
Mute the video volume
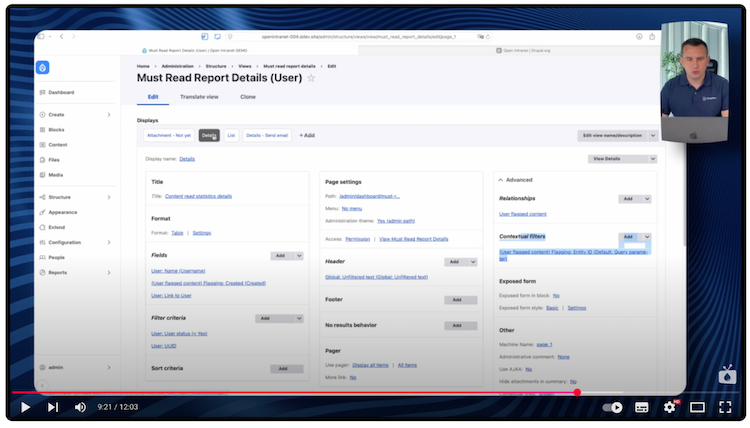click(x=80, y=407)
